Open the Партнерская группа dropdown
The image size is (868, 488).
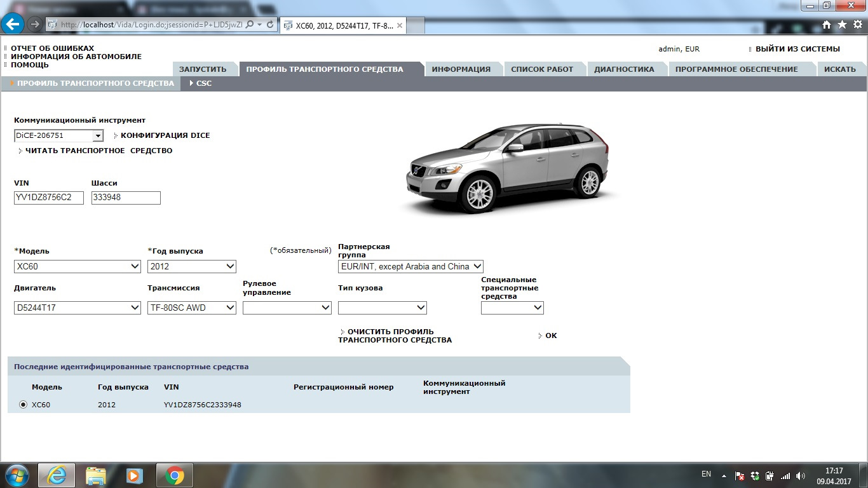click(x=411, y=267)
